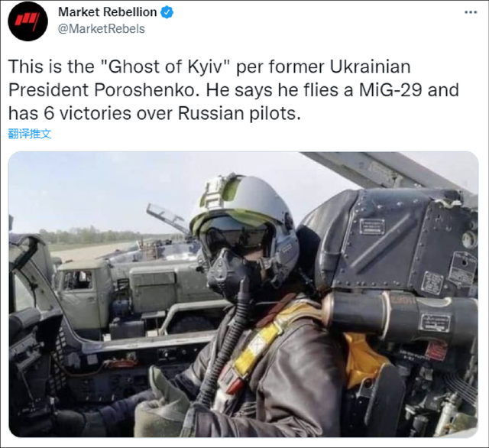Click the "Russian pilots" words in tweet

tap(239, 113)
